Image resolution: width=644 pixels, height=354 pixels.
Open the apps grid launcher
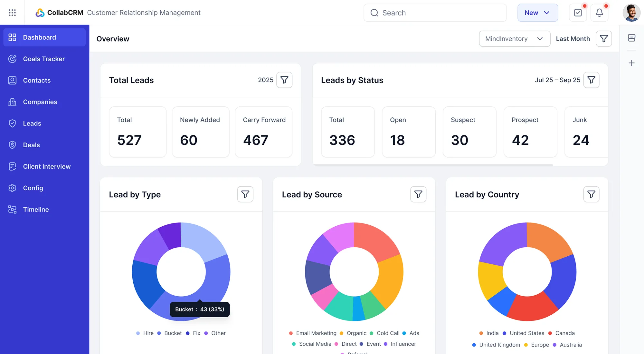(x=12, y=13)
